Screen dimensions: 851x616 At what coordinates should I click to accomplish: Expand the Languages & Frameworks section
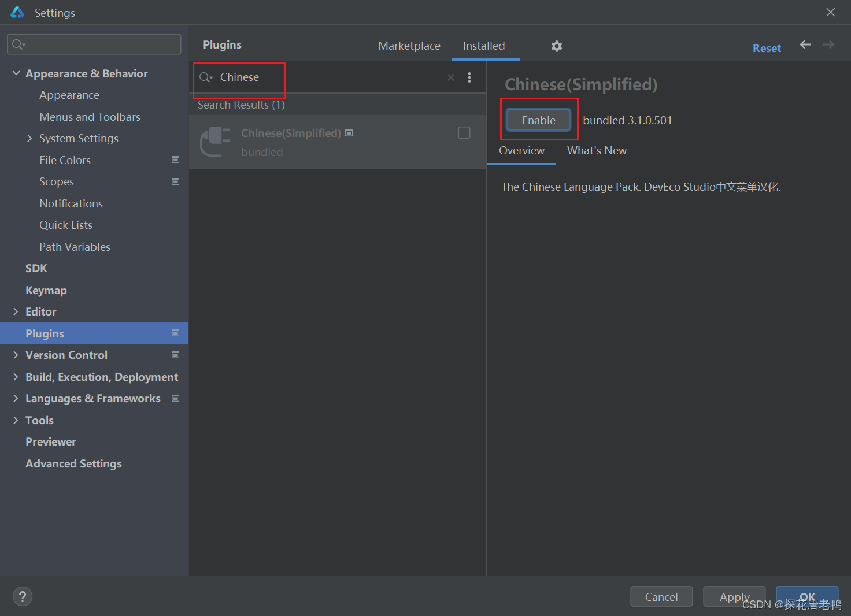click(16, 398)
